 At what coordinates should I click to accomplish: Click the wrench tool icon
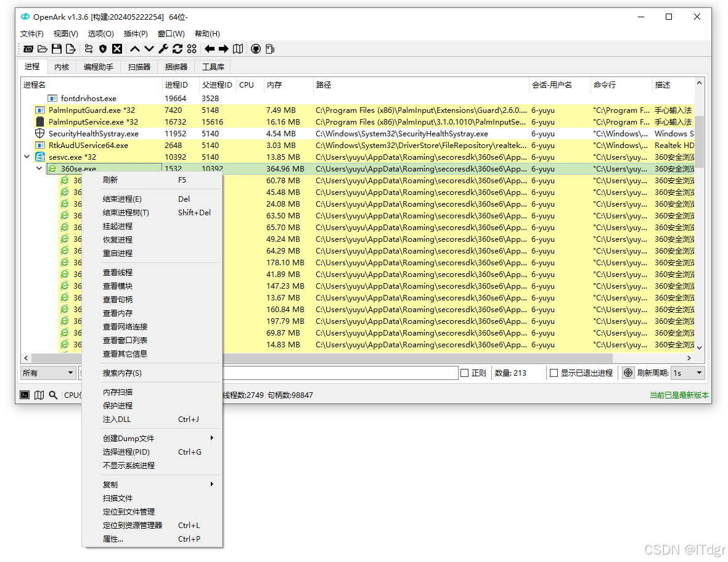163,49
